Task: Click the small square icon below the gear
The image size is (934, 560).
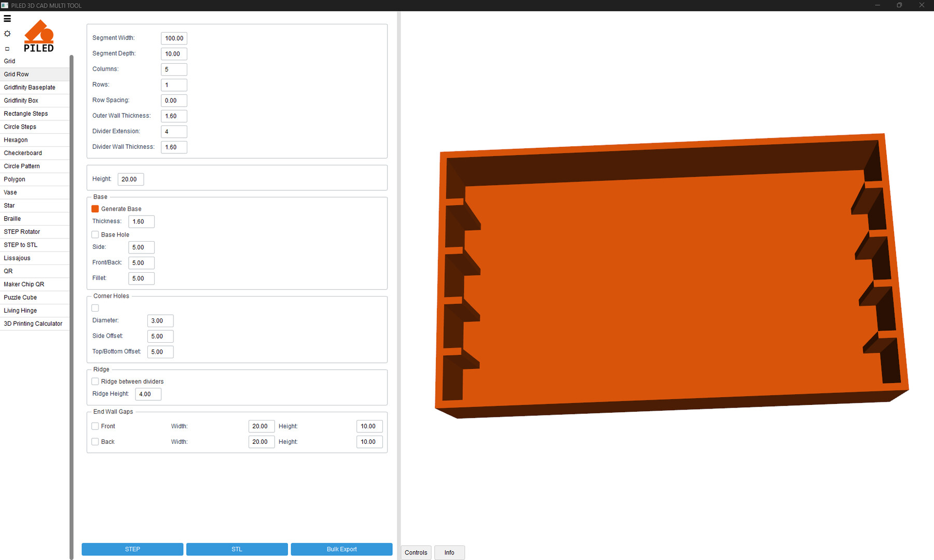Action: [x=7, y=49]
